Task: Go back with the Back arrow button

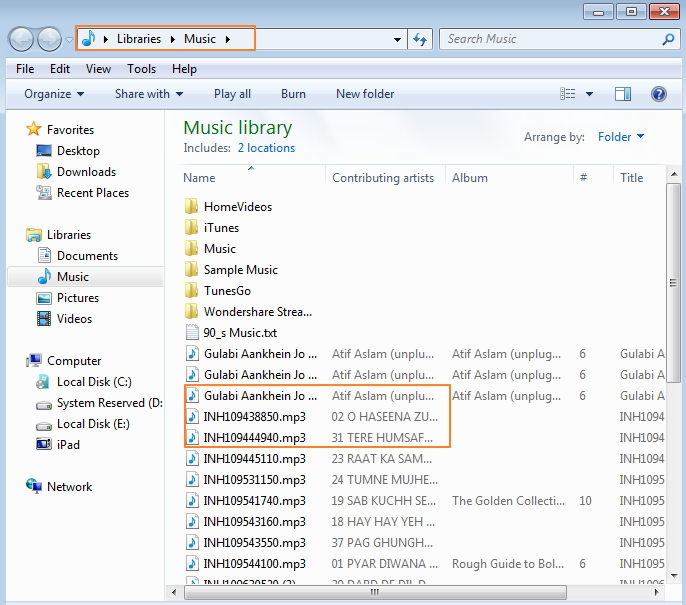Action: coord(21,39)
